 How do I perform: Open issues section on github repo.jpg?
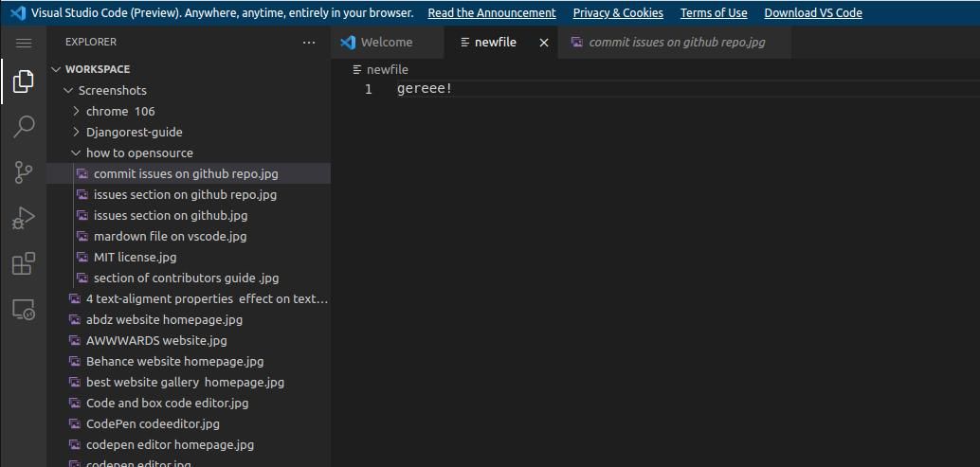(189, 195)
